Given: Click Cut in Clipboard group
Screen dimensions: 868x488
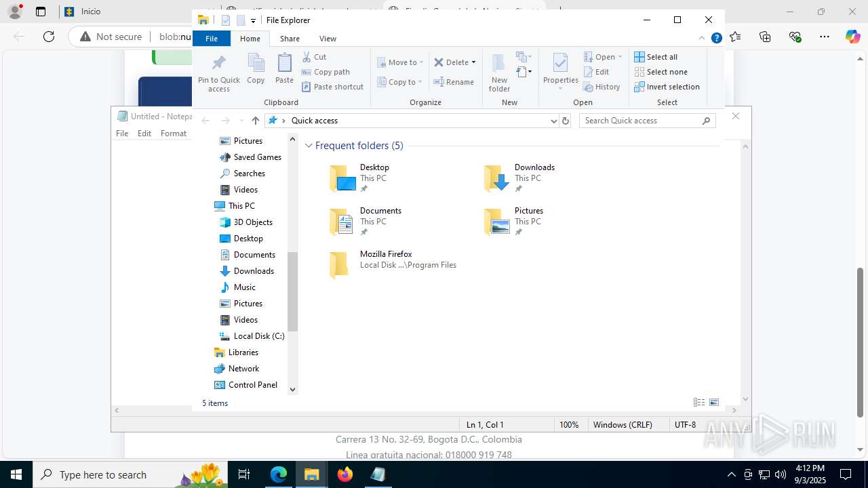Looking at the screenshot, I should (x=314, y=57).
